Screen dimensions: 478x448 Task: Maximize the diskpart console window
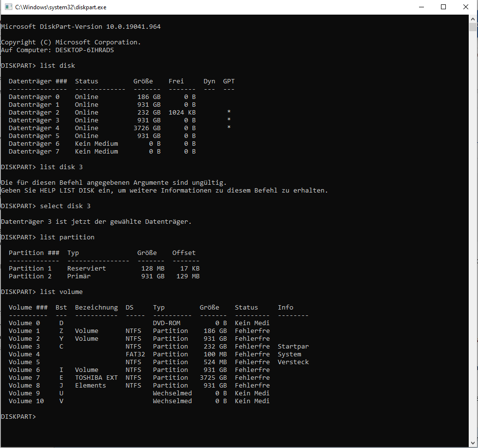point(443,7)
